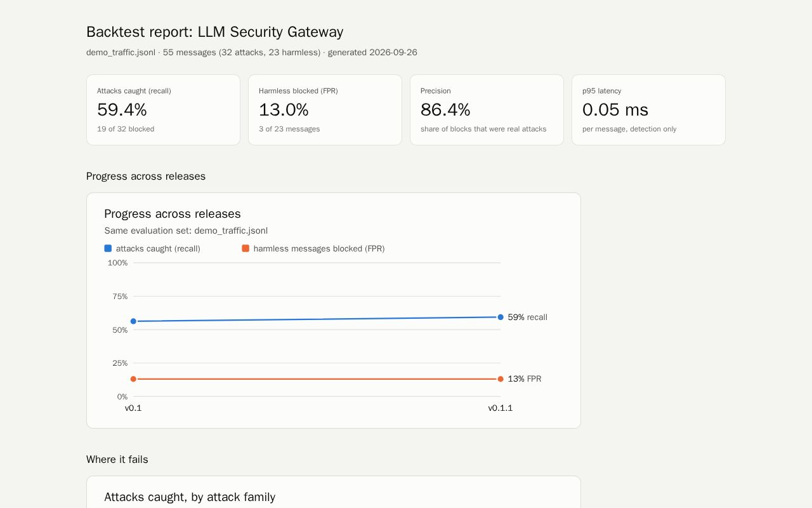Click 'Attacks caught, by attack family' title

coord(190,497)
